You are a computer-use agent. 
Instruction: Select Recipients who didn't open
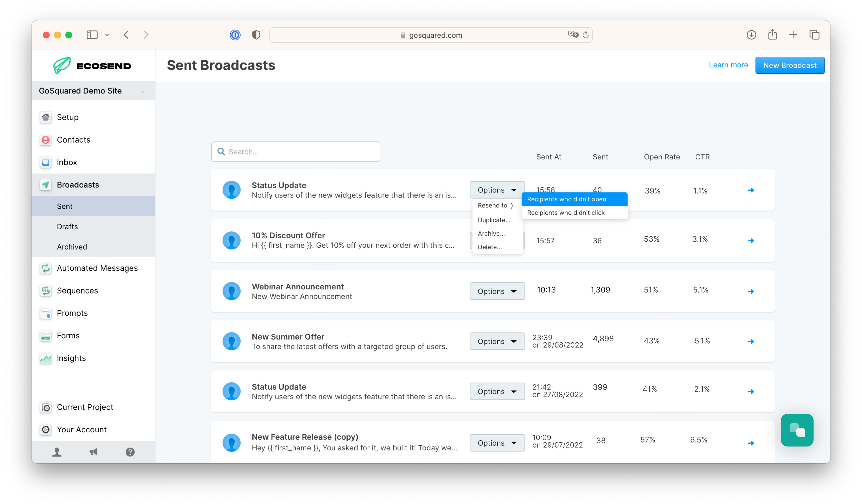[574, 199]
